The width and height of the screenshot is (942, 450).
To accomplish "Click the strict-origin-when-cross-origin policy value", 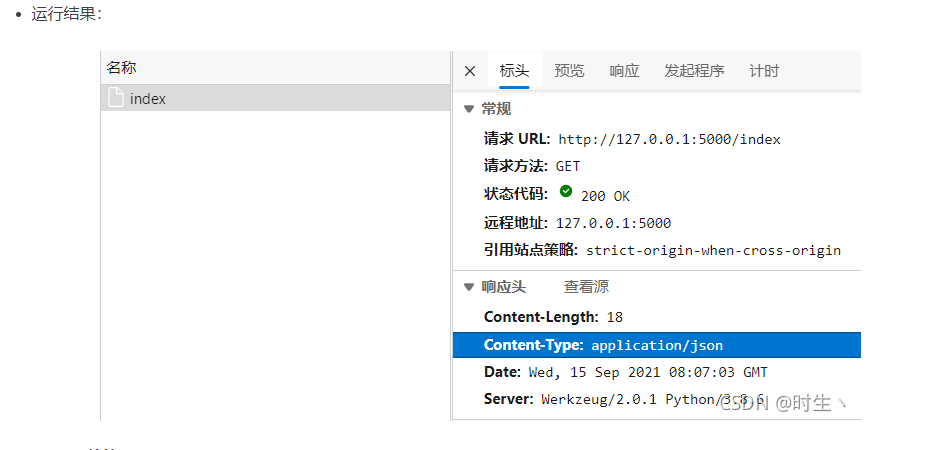I will tap(714, 251).
